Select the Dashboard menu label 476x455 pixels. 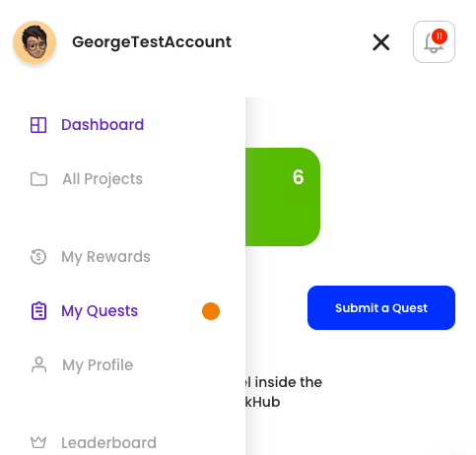102,125
